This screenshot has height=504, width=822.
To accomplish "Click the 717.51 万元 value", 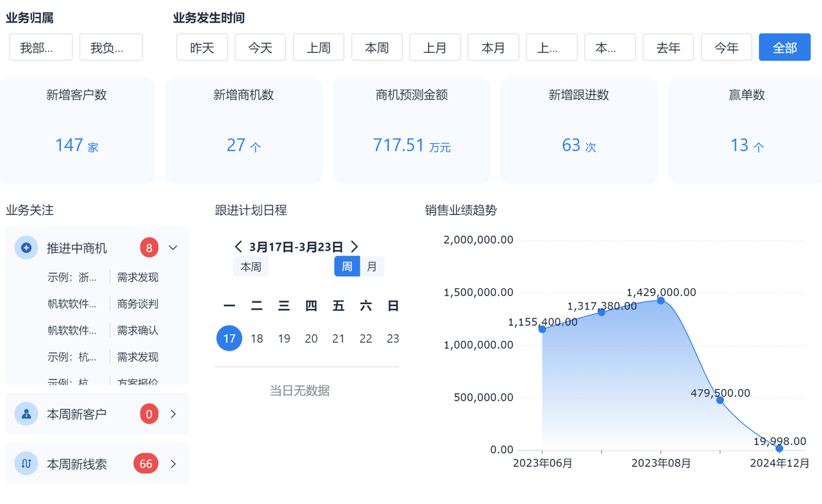I will point(412,145).
